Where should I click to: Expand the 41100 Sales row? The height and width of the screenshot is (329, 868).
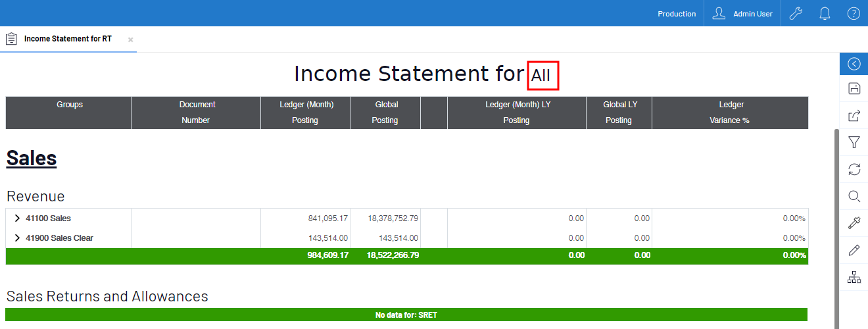pyautogui.click(x=17, y=218)
